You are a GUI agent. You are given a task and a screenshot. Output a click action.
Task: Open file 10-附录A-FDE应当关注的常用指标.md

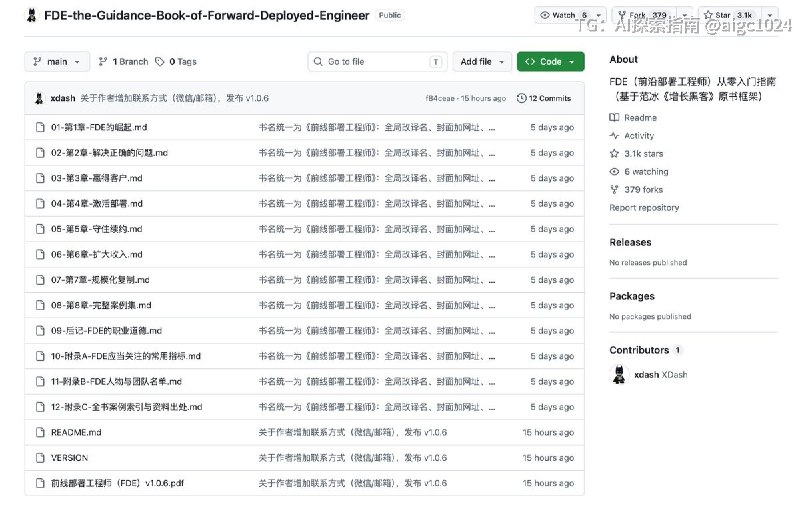(x=126, y=357)
